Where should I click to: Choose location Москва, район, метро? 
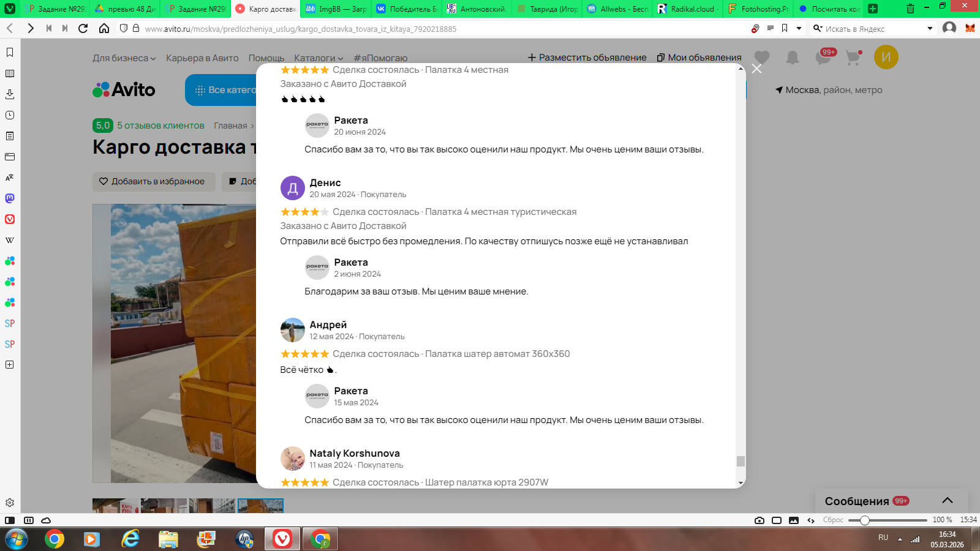click(829, 90)
